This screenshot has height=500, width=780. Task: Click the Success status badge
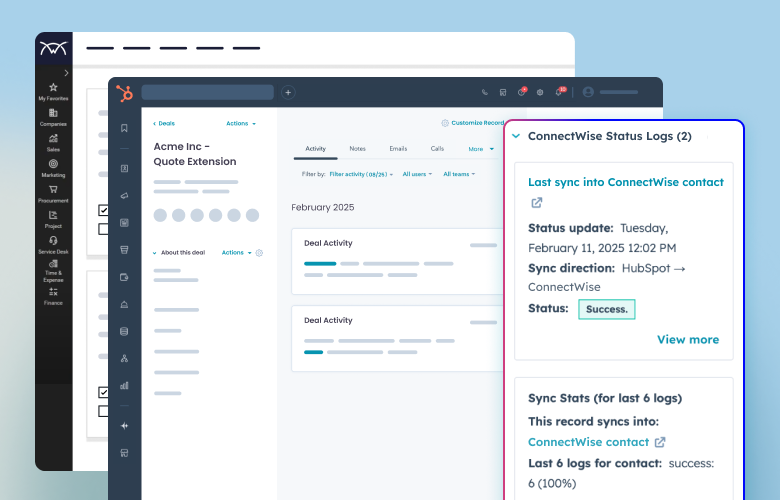point(606,309)
